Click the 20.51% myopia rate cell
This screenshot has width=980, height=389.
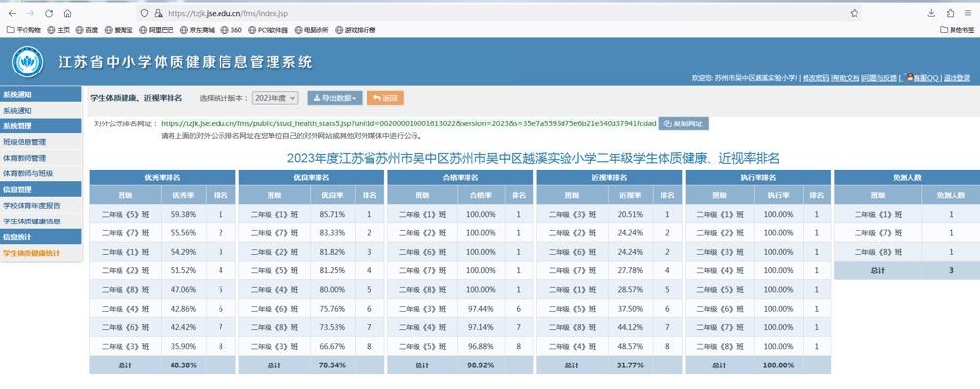630,214
